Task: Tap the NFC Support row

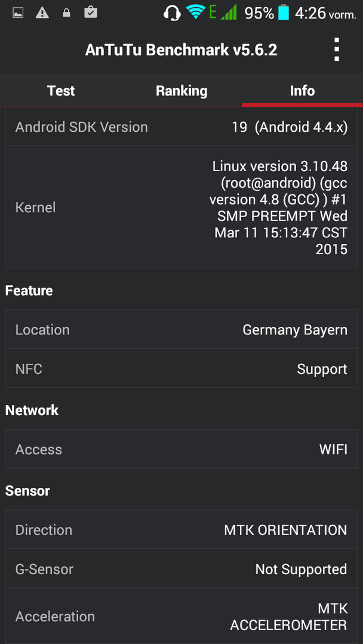Action: (x=181, y=369)
